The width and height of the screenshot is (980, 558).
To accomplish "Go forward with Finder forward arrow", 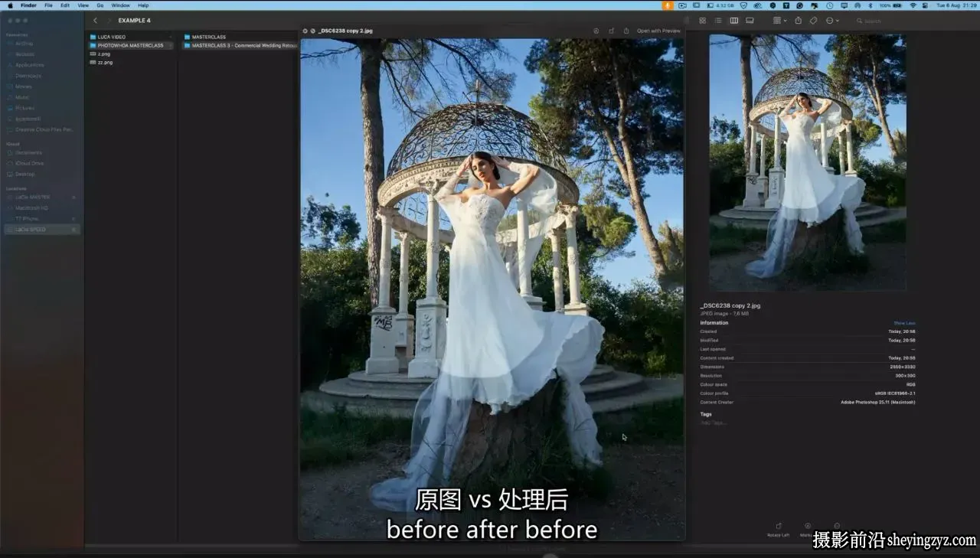I will click(109, 21).
